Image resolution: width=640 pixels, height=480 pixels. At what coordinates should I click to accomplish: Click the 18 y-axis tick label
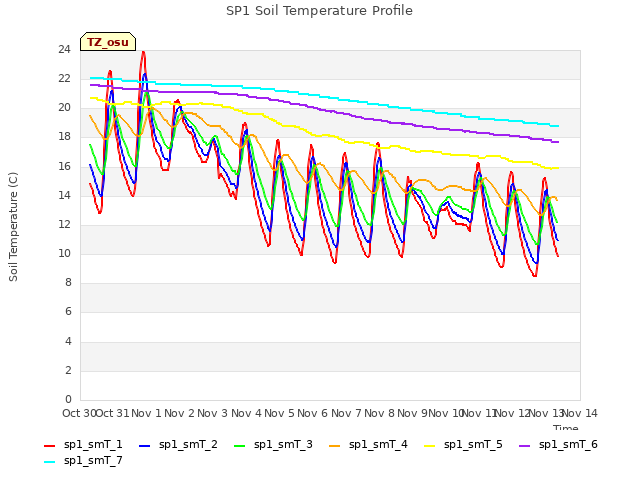64,137
